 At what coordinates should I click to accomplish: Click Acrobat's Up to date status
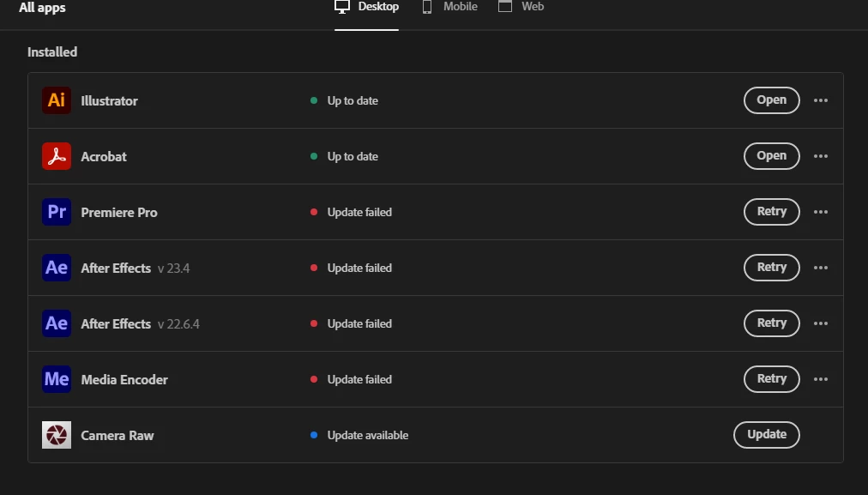pyautogui.click(x=353, y=157)
